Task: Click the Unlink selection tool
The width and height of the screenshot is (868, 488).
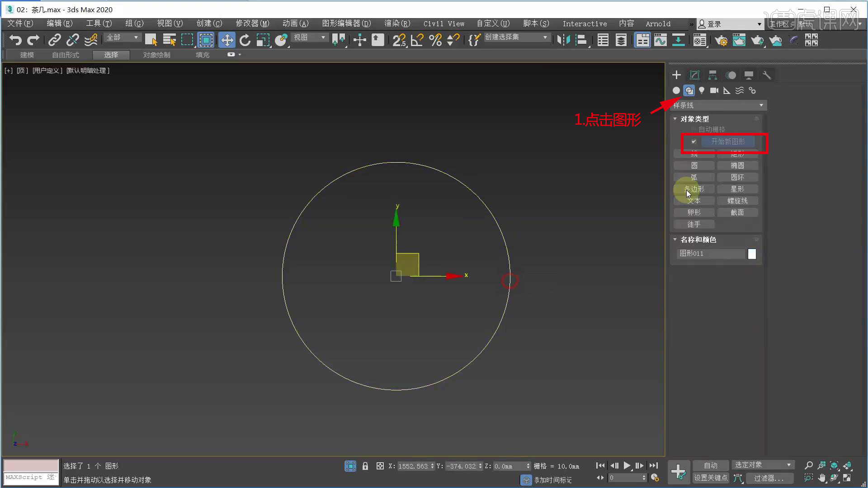Action: [72, 40]
